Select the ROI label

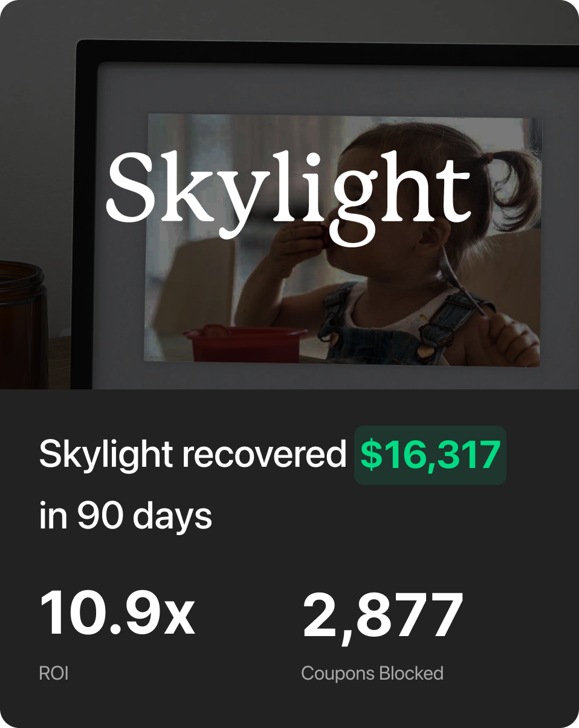[54, 674]
